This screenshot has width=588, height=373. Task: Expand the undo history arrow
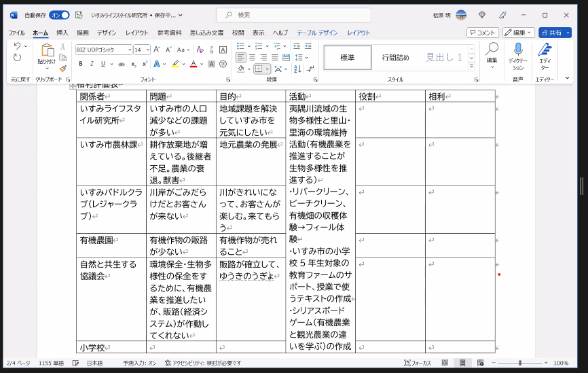(x=26, y=46)
